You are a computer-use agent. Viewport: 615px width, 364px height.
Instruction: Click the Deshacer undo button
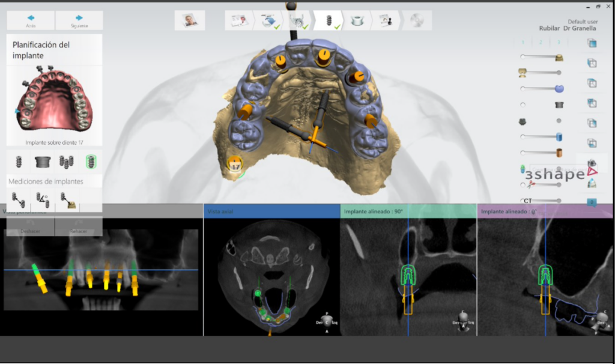pyautogui.click(x=30, y=227)
